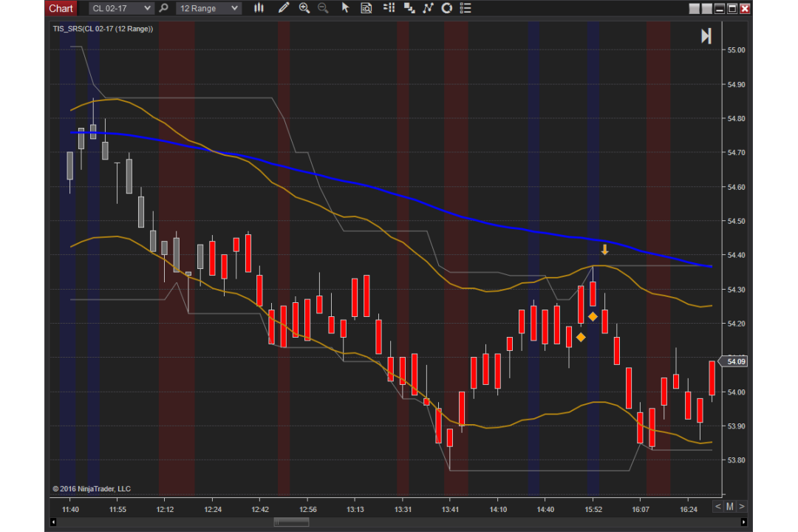Close the chart window
Screen dimensions: 798x532
[745, 8]
